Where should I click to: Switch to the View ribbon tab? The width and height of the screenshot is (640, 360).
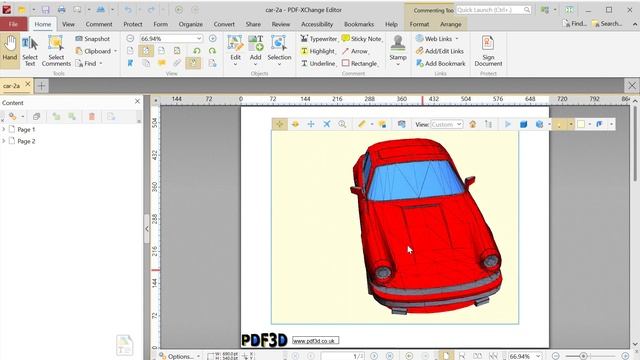point(68,24)
